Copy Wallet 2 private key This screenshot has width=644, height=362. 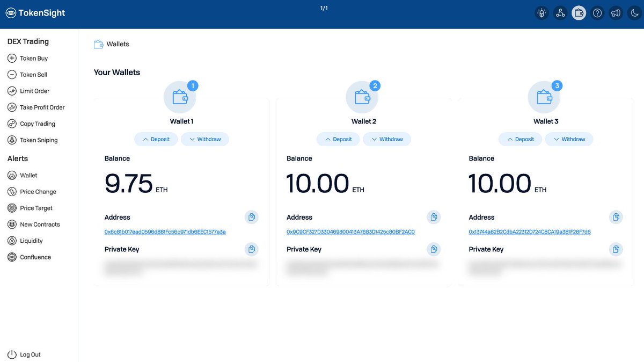tap(434, 249)
